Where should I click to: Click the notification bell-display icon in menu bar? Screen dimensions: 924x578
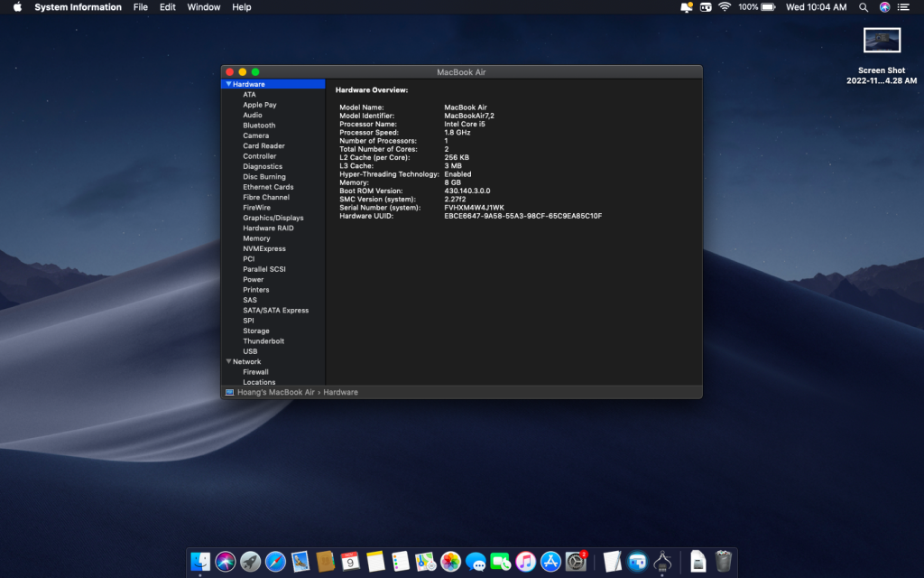(x=687, y=7)
